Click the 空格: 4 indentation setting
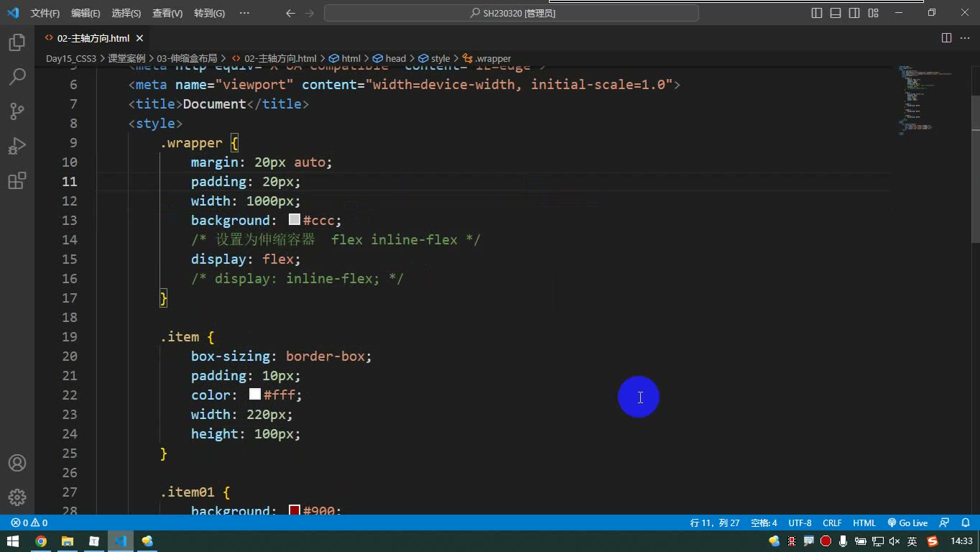The width and height of the screenshot is (980, 552). click(764, 523)
